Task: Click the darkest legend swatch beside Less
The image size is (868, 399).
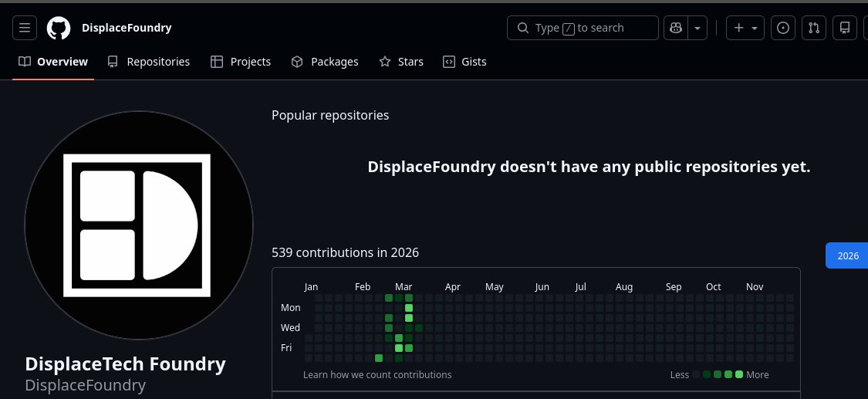Action: pos(696,374)
